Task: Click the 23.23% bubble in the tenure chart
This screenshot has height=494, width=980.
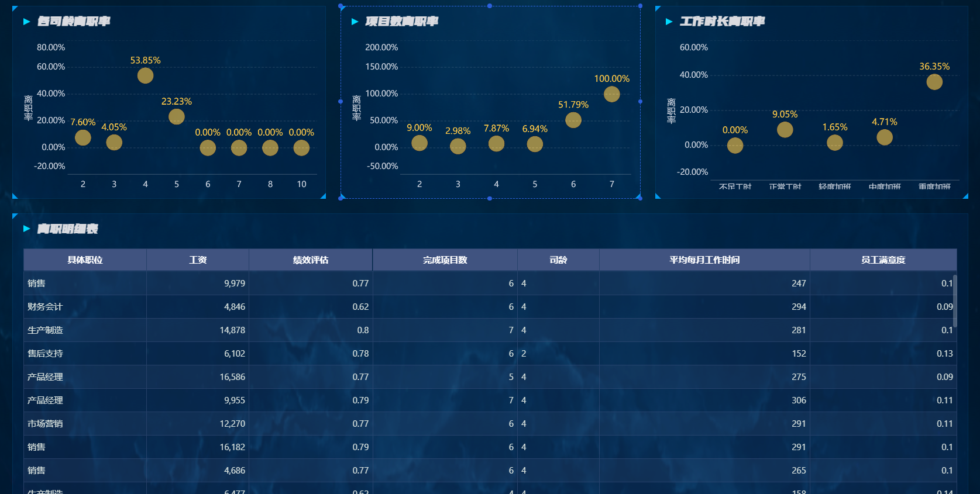Action: coord(176,116)
